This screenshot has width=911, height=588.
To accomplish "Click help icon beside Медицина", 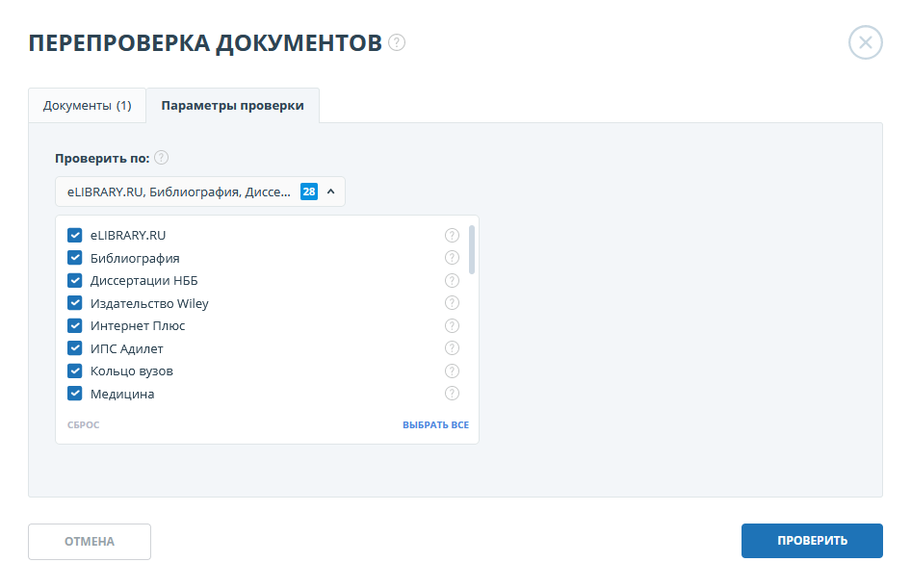I will click(x=452, y=394).
